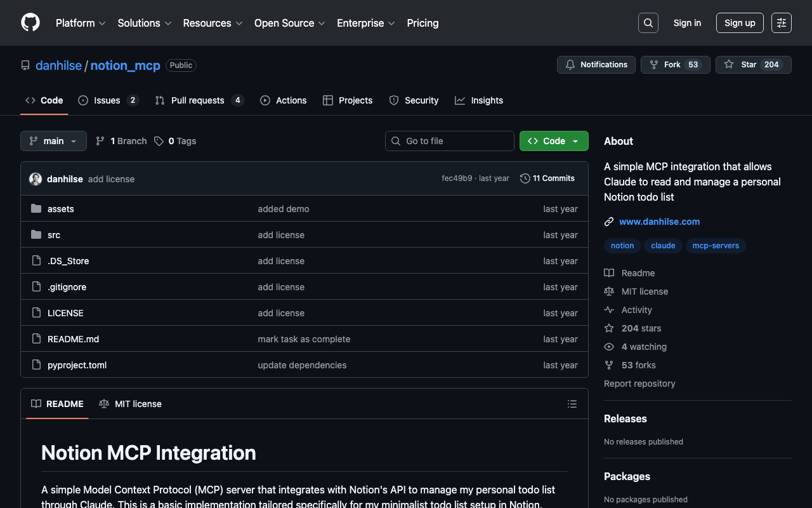Expand the main branch dropdown
This screenshot has height=508, width=812.
(53, 141)
